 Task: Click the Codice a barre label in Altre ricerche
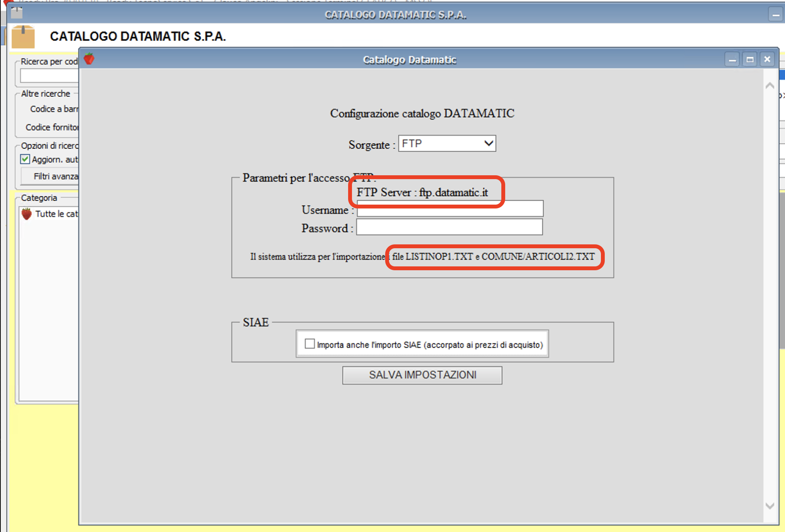coord(54,109)
